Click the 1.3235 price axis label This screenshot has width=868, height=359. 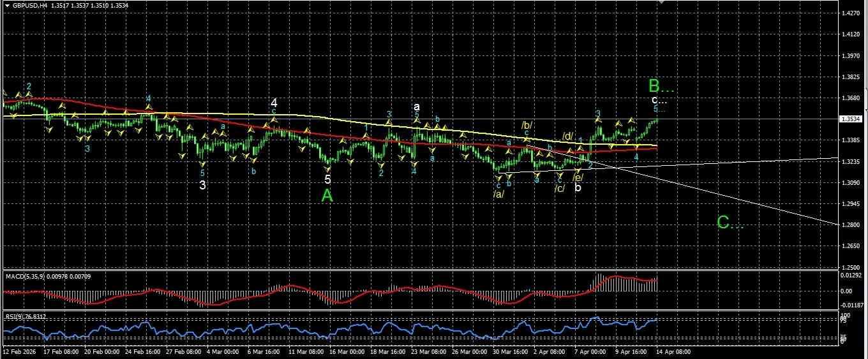click(x=849, y=162)
